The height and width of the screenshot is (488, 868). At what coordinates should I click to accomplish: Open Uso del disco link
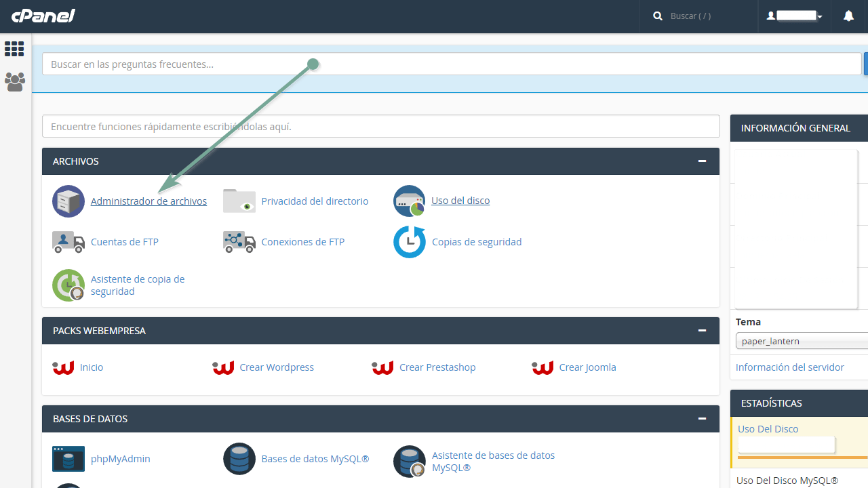pos(460,201)
